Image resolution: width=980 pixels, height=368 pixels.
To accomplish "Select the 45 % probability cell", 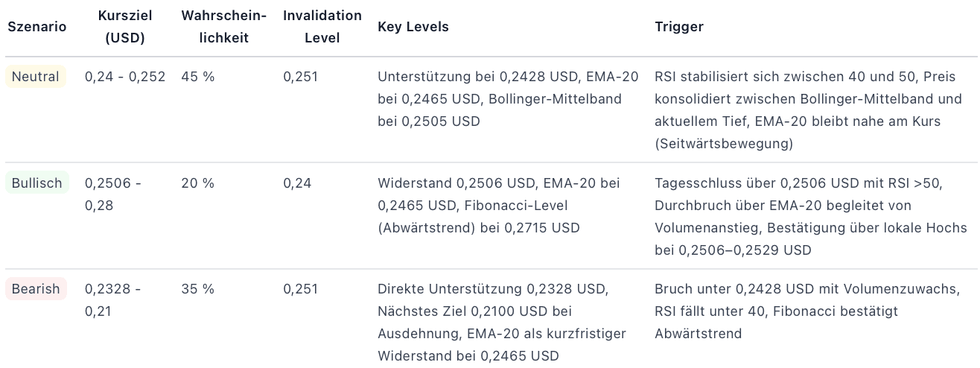I will coord(197,77).
